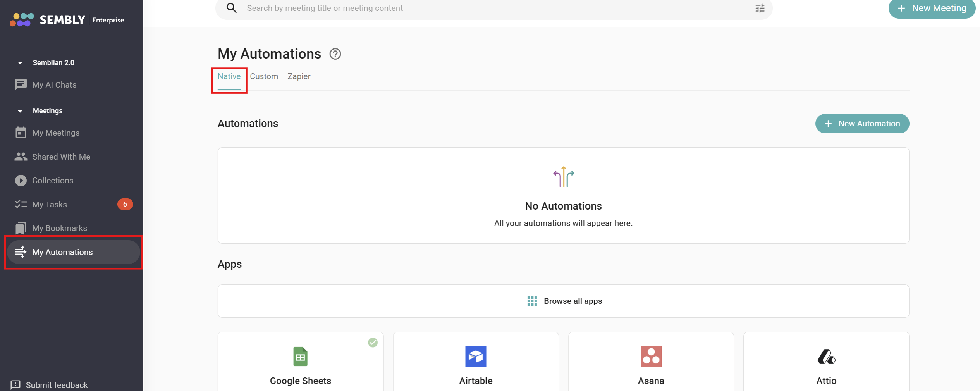This screenshot has width=980, height=391.
Task: Switch to the Custom tab
Action: (264, 76)
